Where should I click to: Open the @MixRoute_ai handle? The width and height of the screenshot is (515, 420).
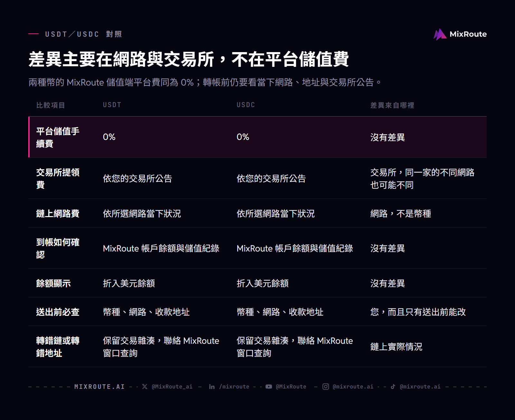coord(172,387)
